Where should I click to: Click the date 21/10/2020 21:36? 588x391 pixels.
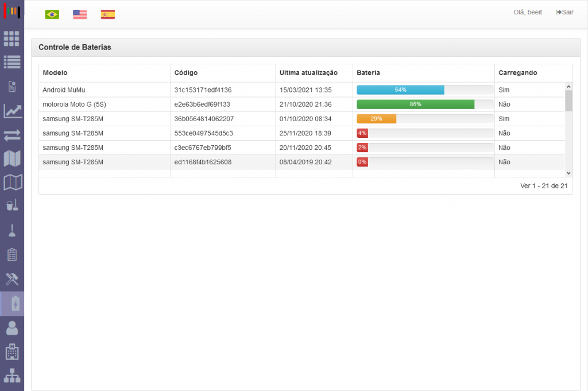pyautogui.click(x=305, y=104)
